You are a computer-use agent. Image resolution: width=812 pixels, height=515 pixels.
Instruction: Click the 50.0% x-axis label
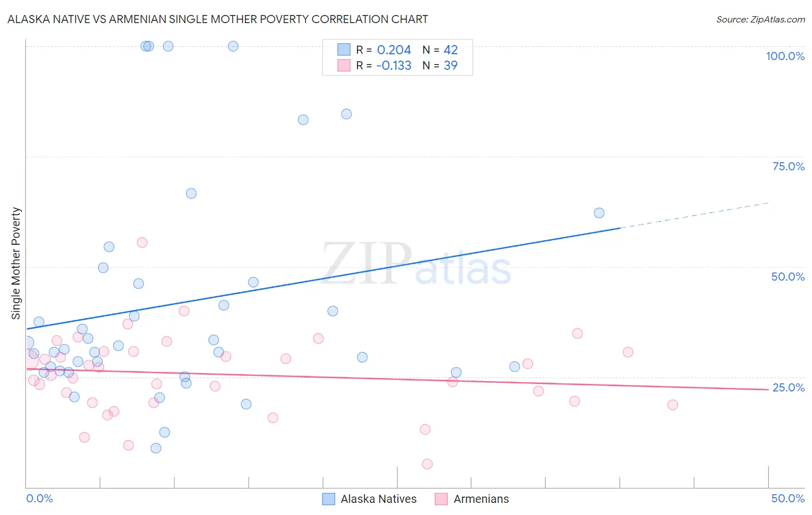tap(788, 498)
